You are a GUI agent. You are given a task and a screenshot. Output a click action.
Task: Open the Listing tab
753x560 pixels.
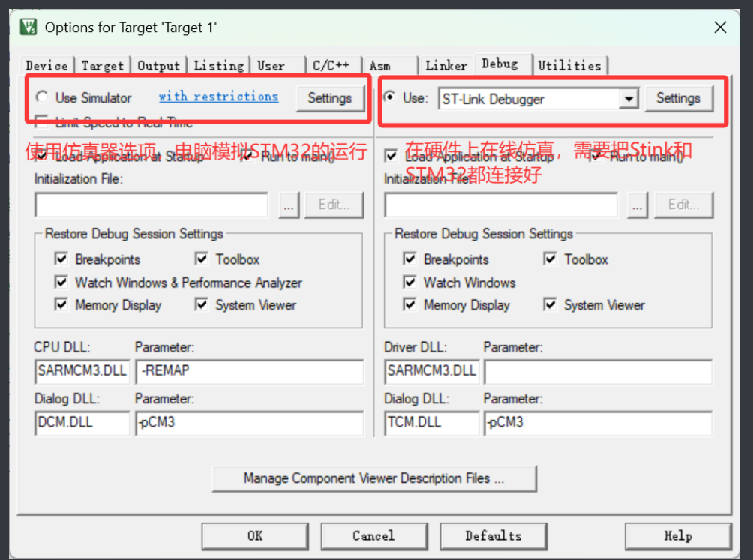tap(218, 66)
